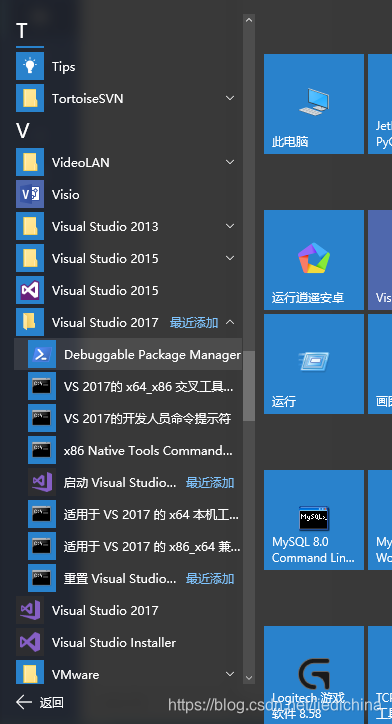Click the app list scrollbar thumb
This screenshot has width=392, height=724.
(249, 386)
